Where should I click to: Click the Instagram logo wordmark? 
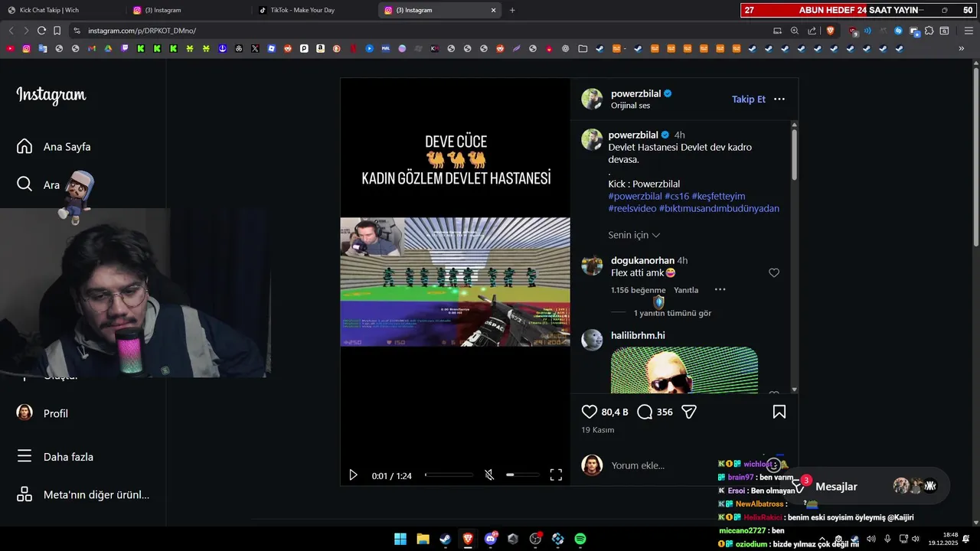[x=51, y=95]
